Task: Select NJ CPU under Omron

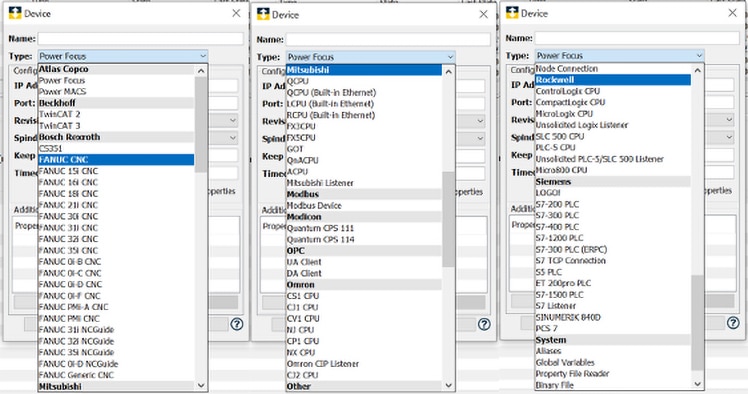Action: [x=301, y=330]
